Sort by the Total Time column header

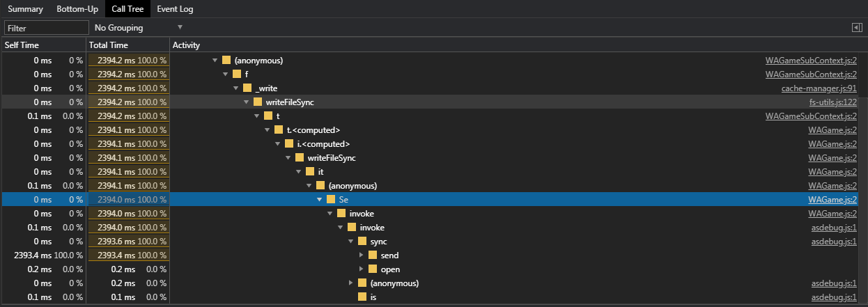click(109, 45)
